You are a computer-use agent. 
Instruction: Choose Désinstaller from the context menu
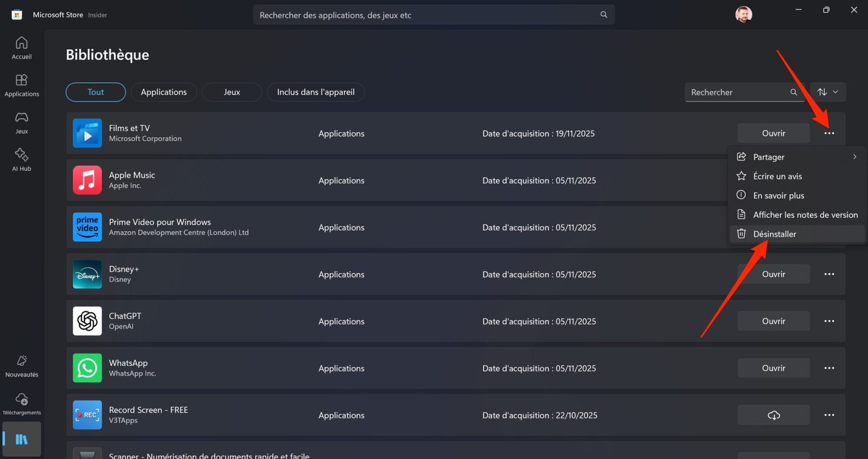775,234
